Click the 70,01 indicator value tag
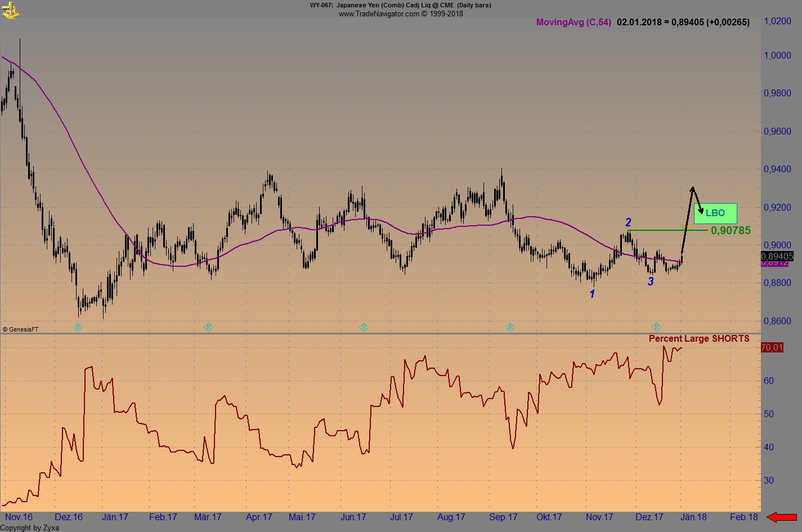The width and height of the screenshot is (802, 532). [x=772, y=347]
